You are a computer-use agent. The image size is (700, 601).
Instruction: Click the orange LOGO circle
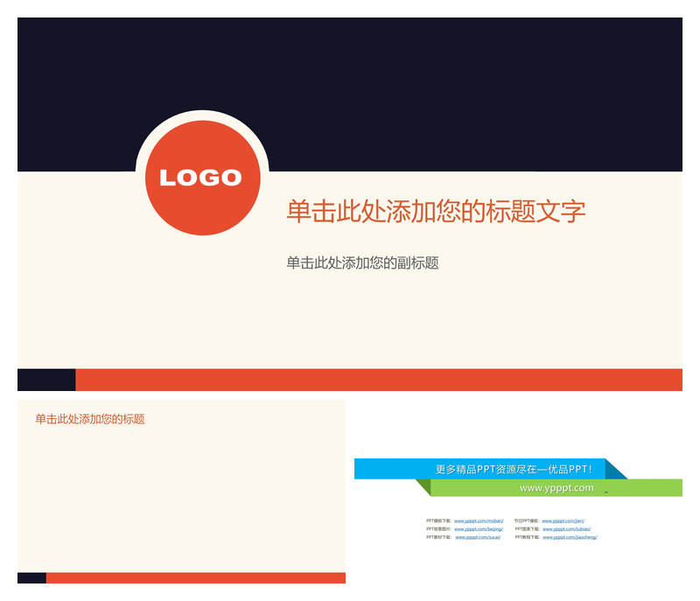pos(203,178)
